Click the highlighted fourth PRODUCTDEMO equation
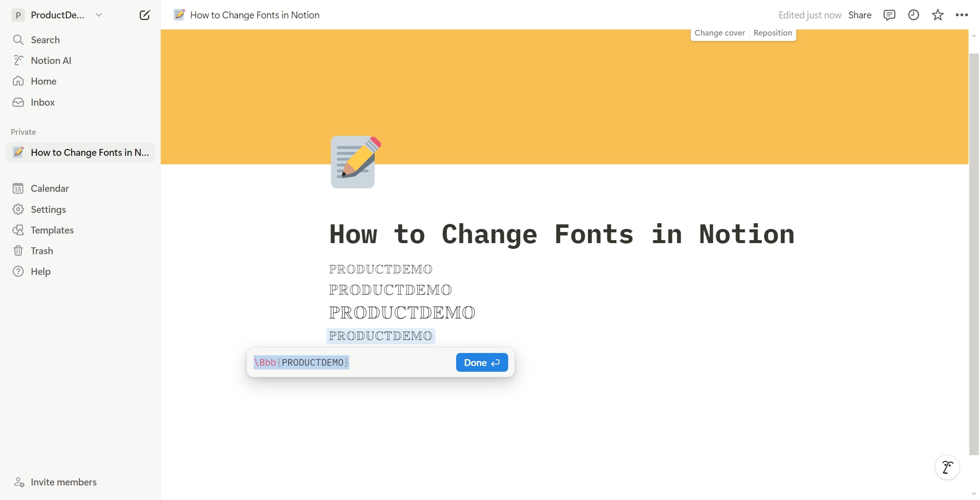The height and width of the screenshot is (500, 980). tap(380, 336)
